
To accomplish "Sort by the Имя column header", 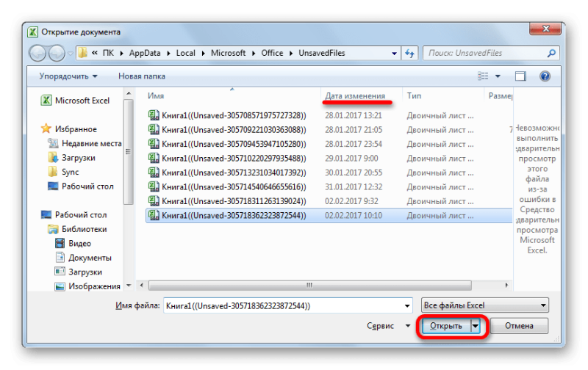I will [156, 96].
